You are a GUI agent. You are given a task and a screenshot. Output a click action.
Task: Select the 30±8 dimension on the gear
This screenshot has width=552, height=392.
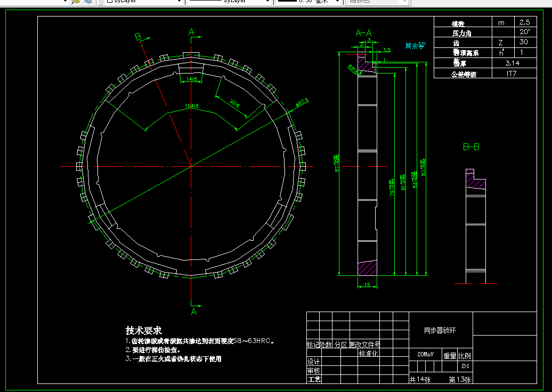click(234, 103)
